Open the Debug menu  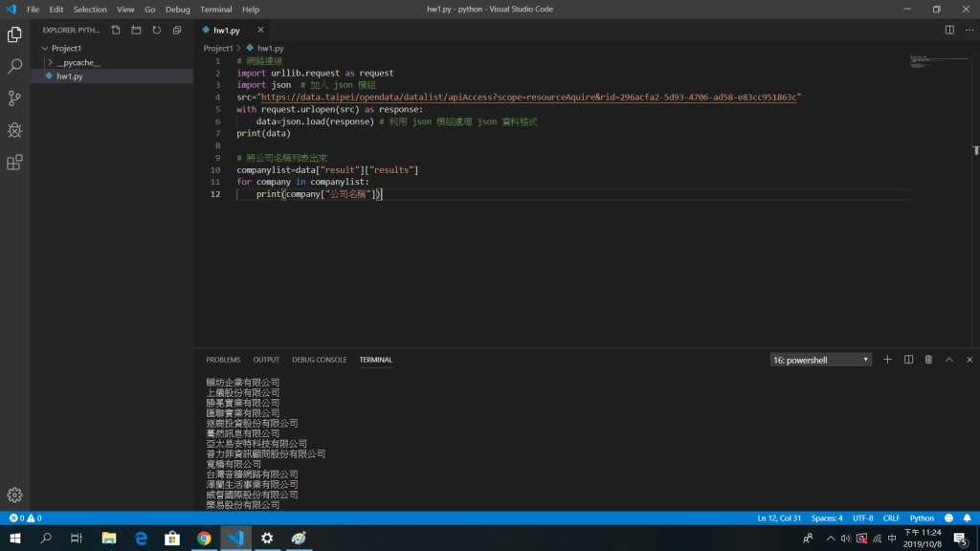click(x=177, y=10)
